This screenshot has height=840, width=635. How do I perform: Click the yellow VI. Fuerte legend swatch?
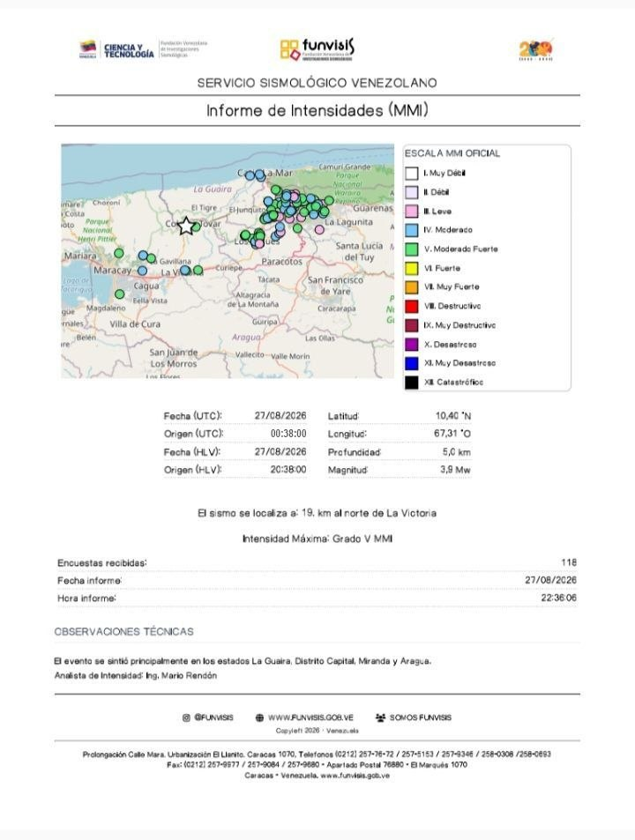[412, 268]
